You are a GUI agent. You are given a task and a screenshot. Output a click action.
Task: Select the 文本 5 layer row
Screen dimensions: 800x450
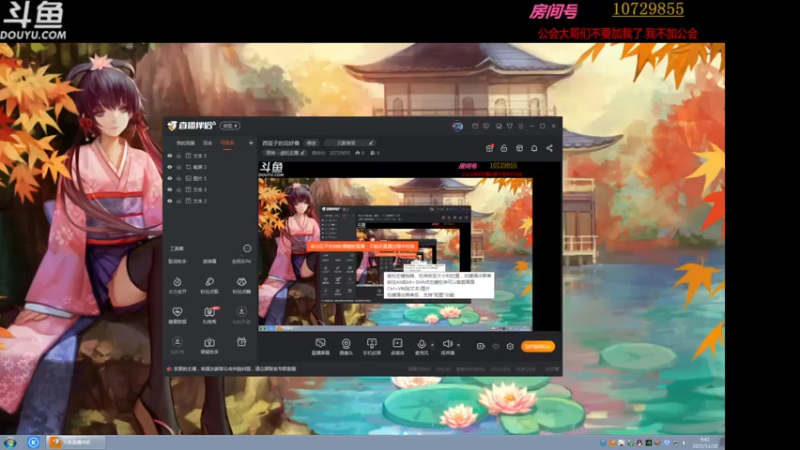[x=210, y=156]
